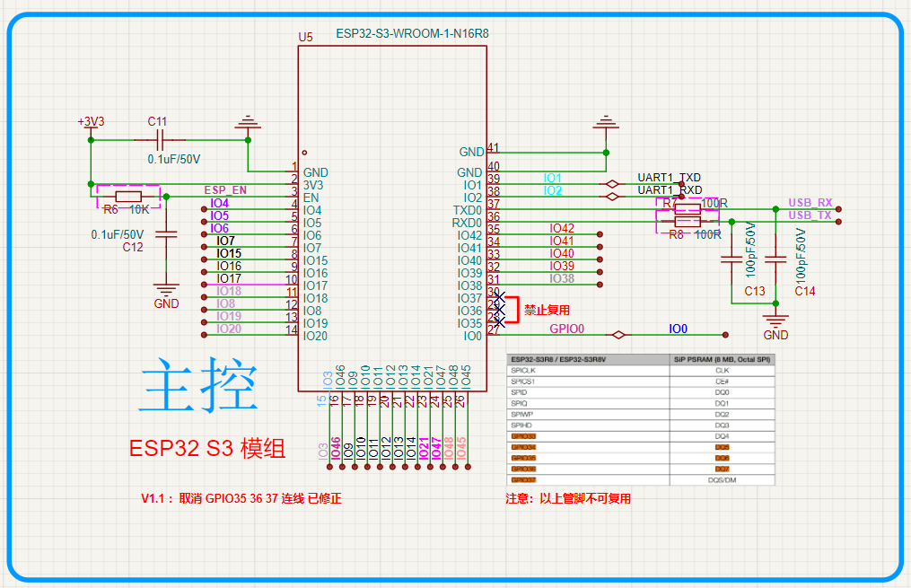The width and height of the screenshot is (911, 588).
Task: Pick the R7 100R resistor symbol
Action: 688,206
